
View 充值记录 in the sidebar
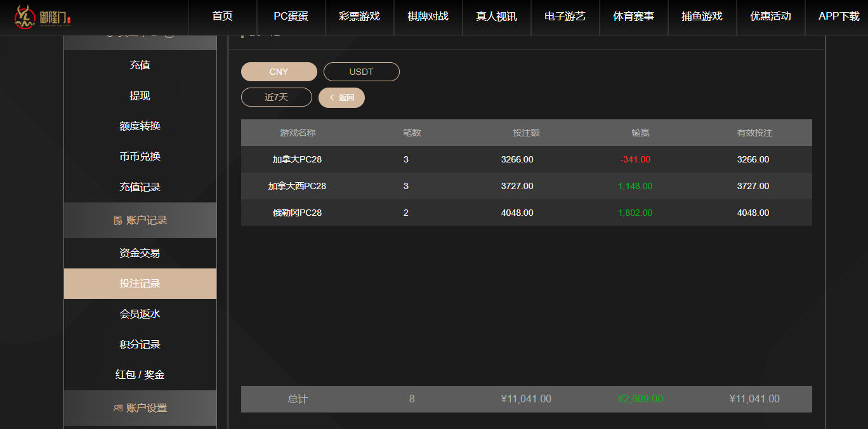click(x=140, y=187)
